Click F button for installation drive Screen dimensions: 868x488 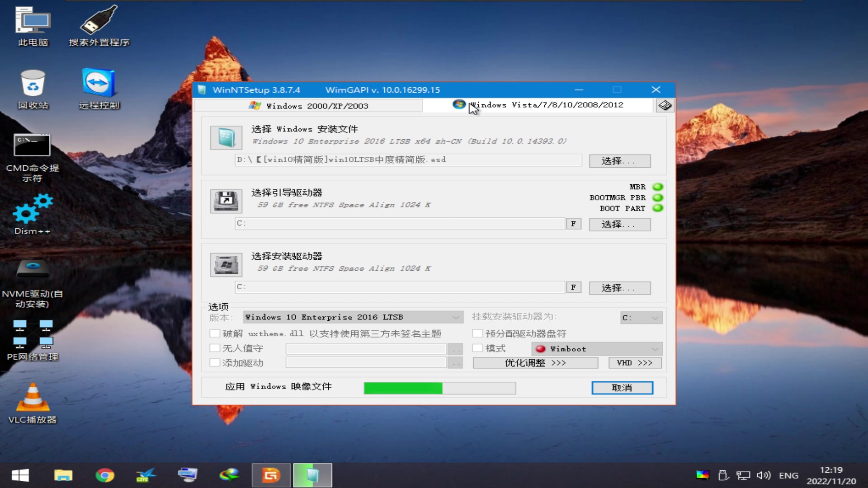tap(573, 287)
